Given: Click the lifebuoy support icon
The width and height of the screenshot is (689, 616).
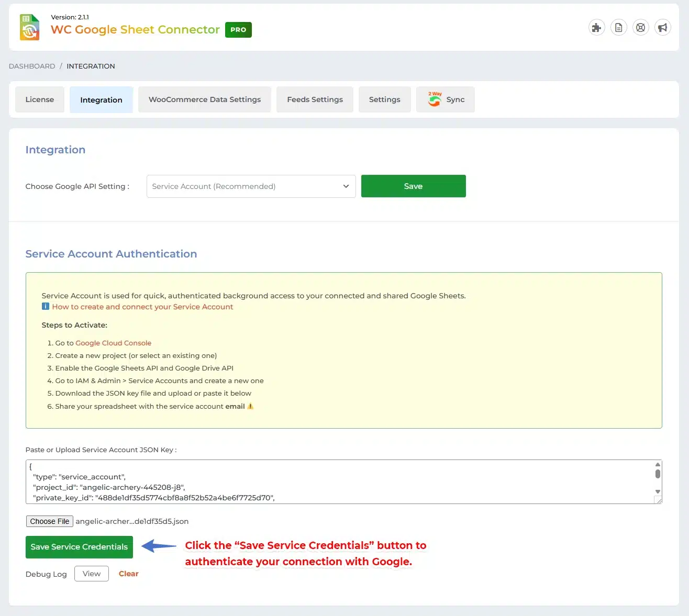Looking at the screenshot, I should pos(640,28).
